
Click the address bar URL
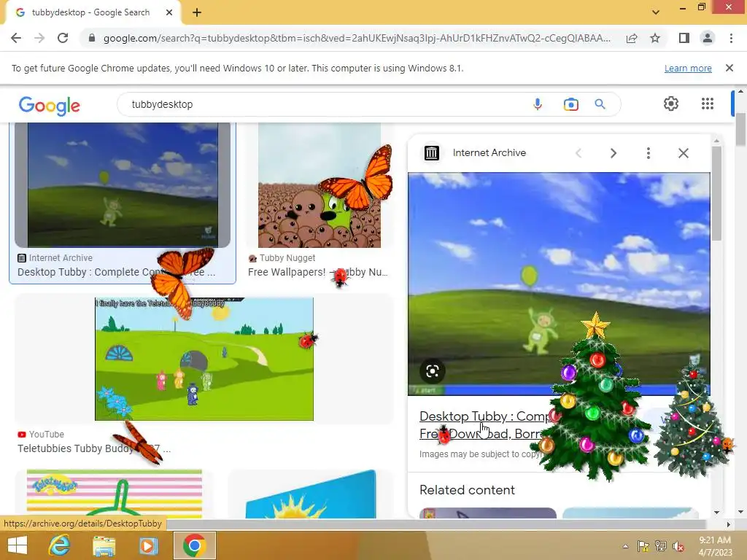click(356, 38)
